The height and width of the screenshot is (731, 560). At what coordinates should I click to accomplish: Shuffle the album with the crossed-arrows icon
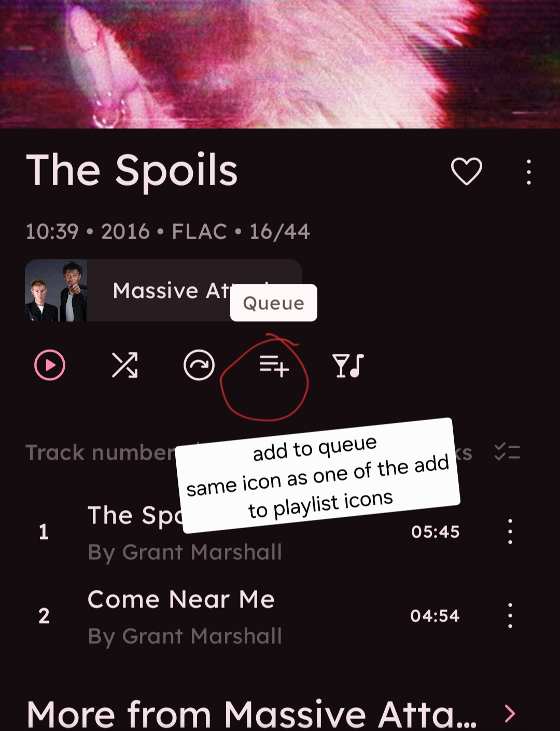125,365
